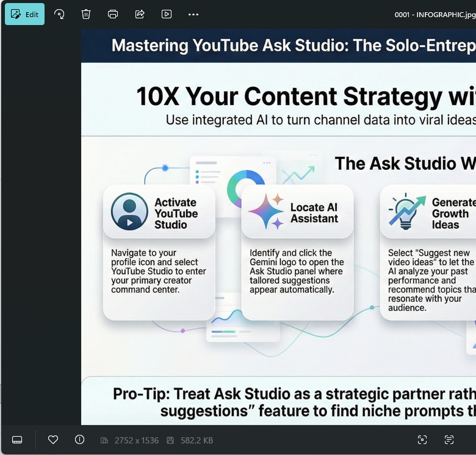Screen dimensions: 476x455
Task: Rotate the photo using the rotate icon
Action: 59,14
